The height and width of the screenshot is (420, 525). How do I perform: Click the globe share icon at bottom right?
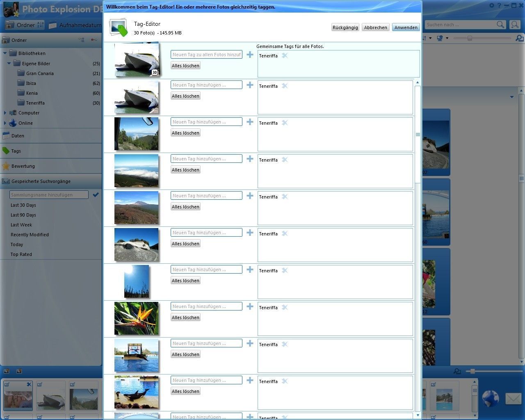click(490, 398)
